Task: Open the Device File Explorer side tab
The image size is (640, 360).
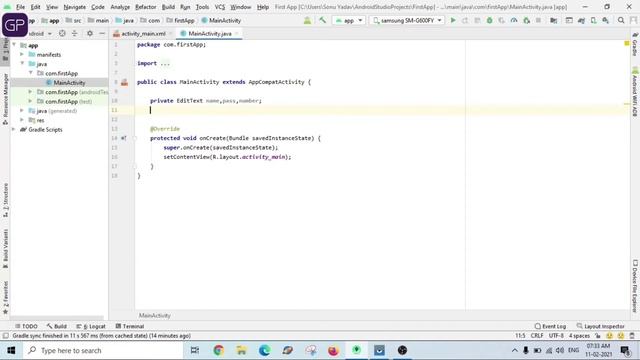Action: point(635,286)
